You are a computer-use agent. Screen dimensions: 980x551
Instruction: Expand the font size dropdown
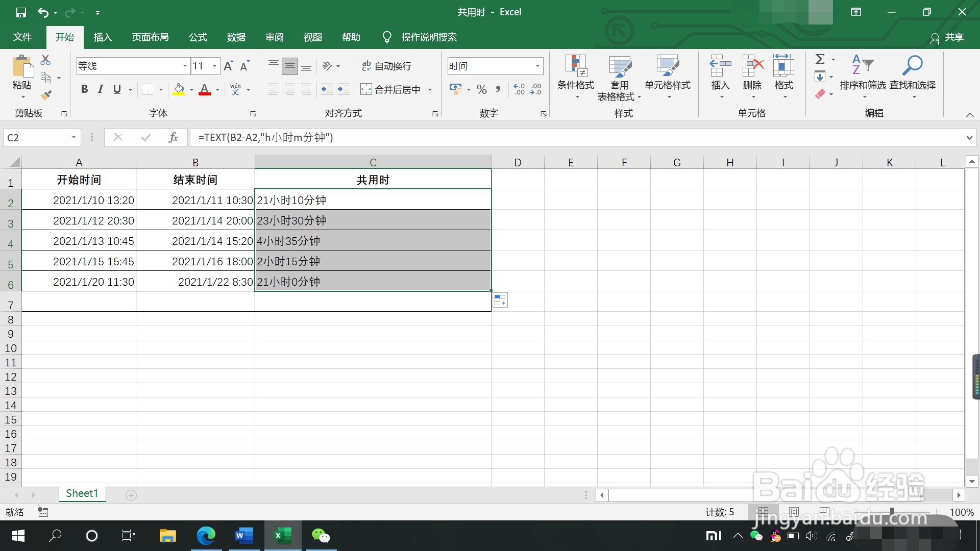[215, 66]
